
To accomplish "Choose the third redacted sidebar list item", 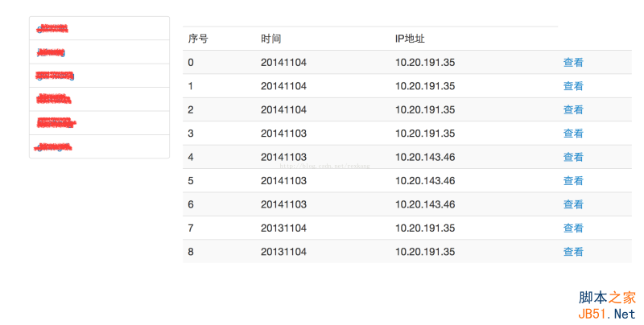I will tap(55, 76).
